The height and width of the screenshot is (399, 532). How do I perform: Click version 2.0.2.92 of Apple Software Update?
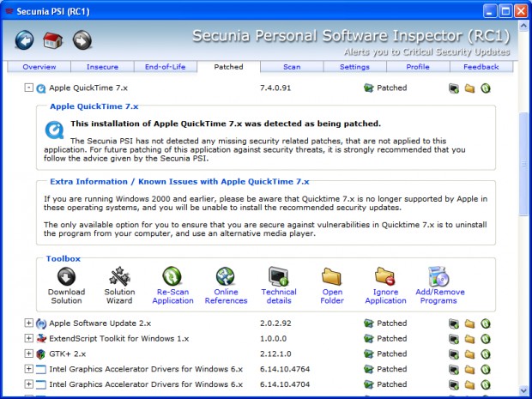275,323
